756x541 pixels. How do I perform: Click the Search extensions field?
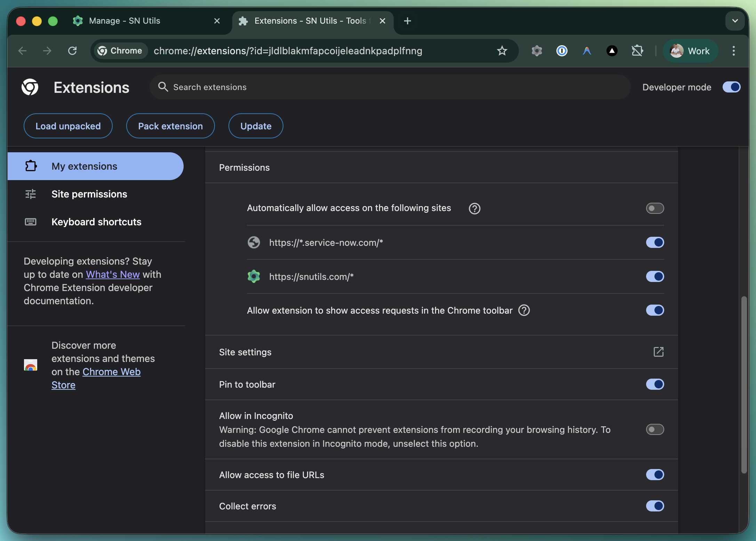[243, 87]
